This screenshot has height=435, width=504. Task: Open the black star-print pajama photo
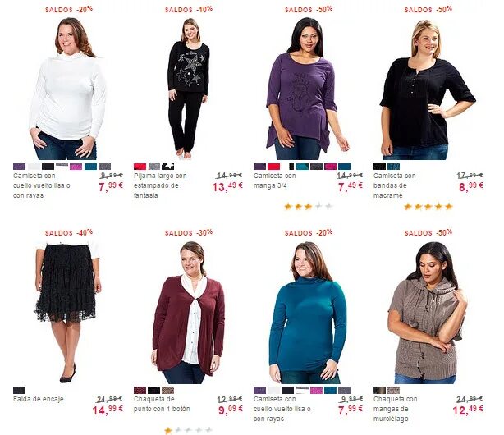coord(188,89)
